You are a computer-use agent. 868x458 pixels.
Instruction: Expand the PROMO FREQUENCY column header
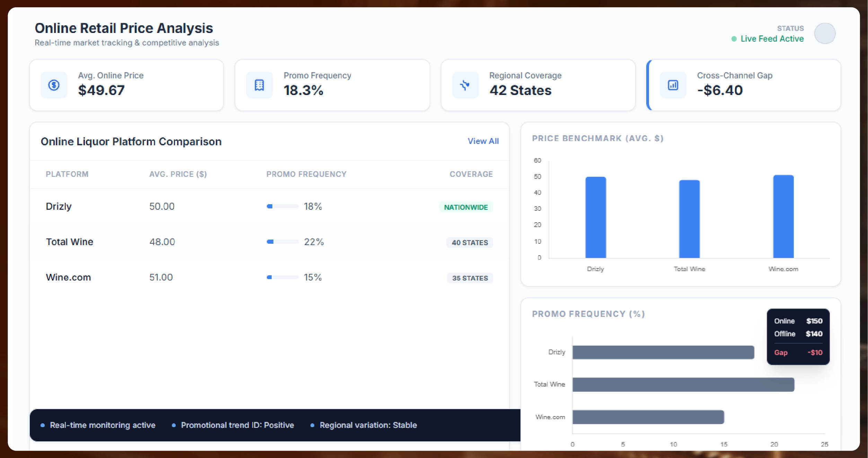pos(306,174)
